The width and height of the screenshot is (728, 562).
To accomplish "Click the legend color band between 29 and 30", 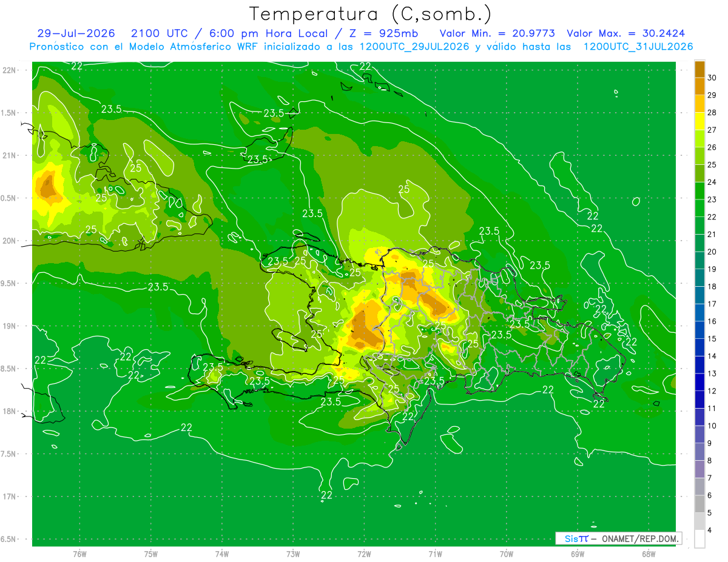I will (x=699, y=86).
